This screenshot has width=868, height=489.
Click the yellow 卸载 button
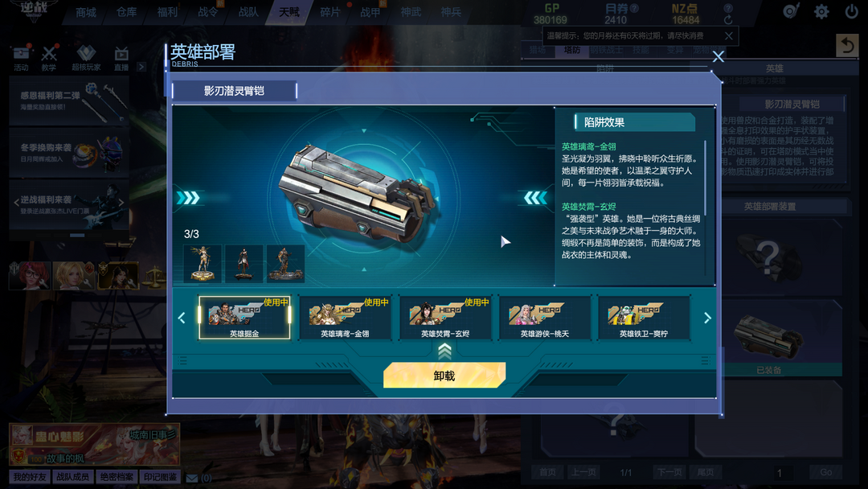click(444, 376)
